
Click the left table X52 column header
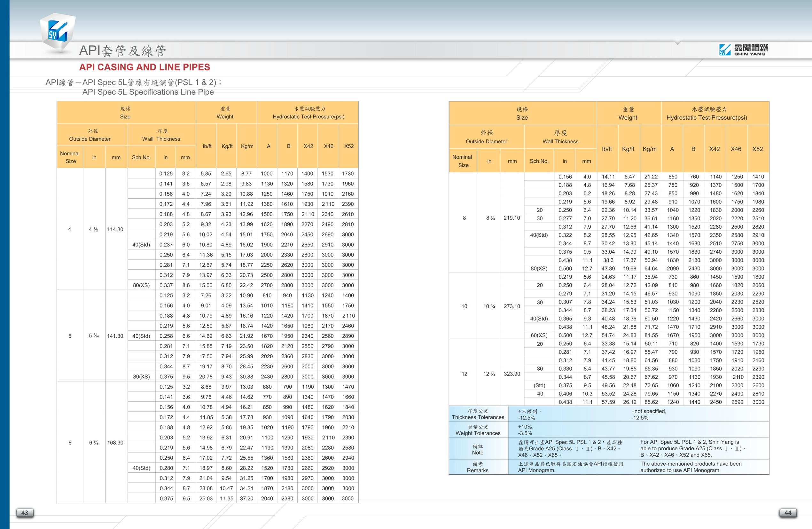[x=349, y=146]
